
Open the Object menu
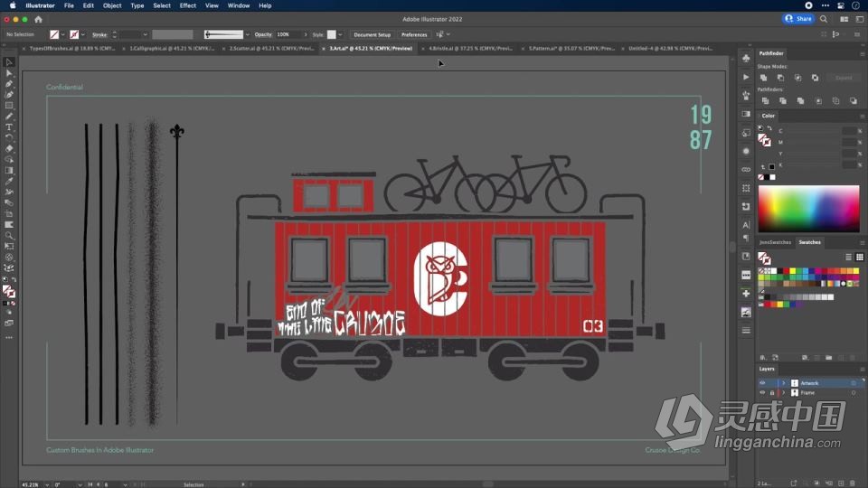[112, 5]
